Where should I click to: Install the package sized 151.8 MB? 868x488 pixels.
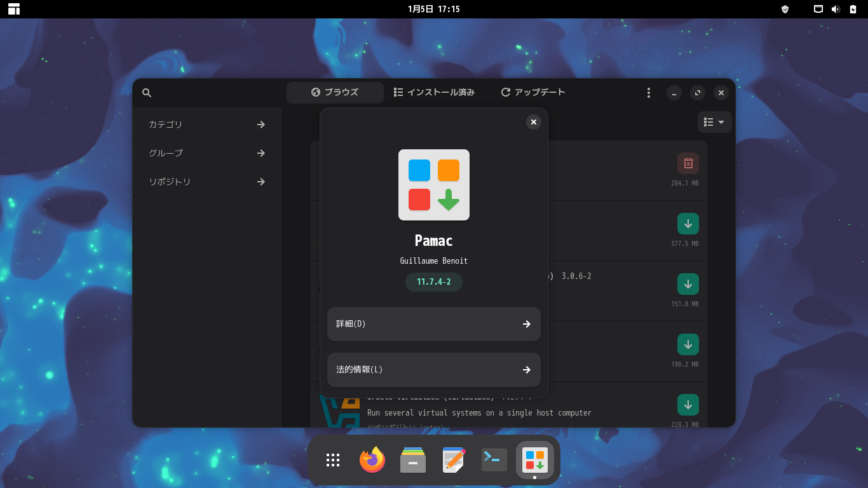coord(688,284)
